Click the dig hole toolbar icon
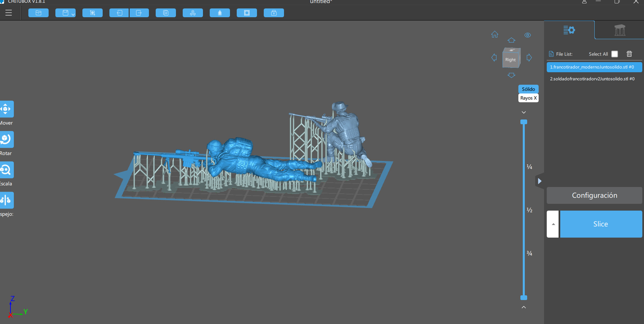 [247, 13]
